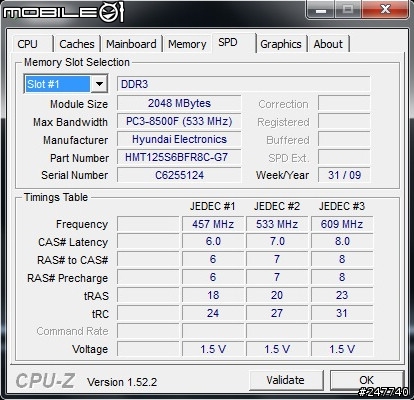Click tRAS value 20
The width and height of the screenshot is (414, 400).
click(x=277, y=295)
